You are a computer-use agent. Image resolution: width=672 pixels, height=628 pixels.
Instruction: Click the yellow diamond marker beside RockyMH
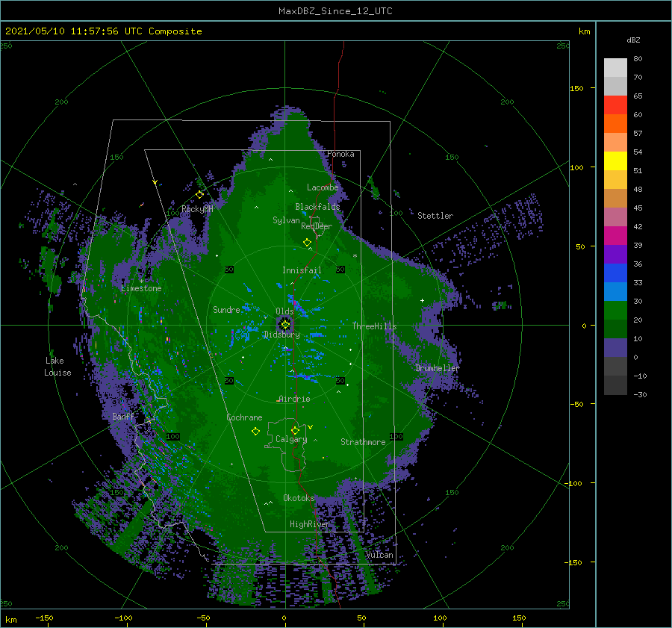[x=199, y=195]
